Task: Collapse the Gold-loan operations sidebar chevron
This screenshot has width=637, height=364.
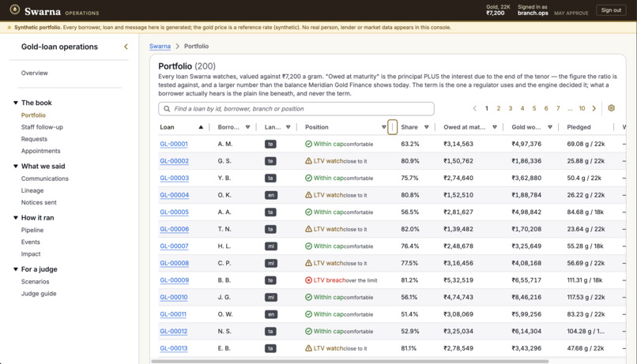Action: click(x=126, y=47)
